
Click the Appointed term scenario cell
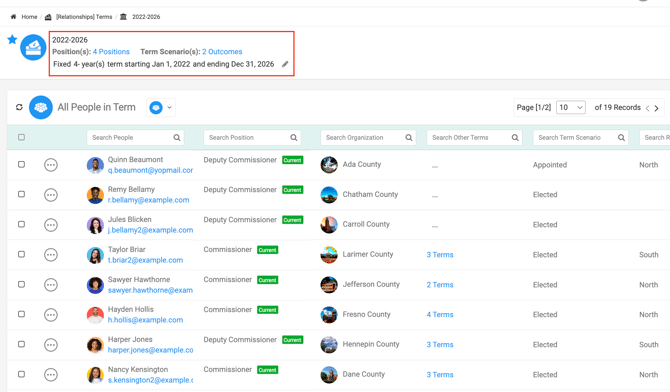pos(550,165)
